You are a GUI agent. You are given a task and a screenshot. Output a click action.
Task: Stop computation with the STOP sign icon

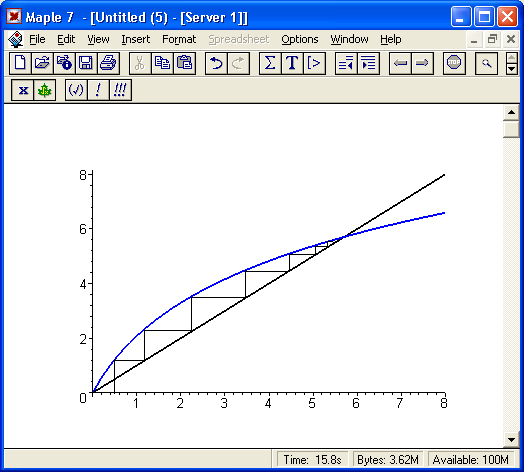tap(454, 63)
